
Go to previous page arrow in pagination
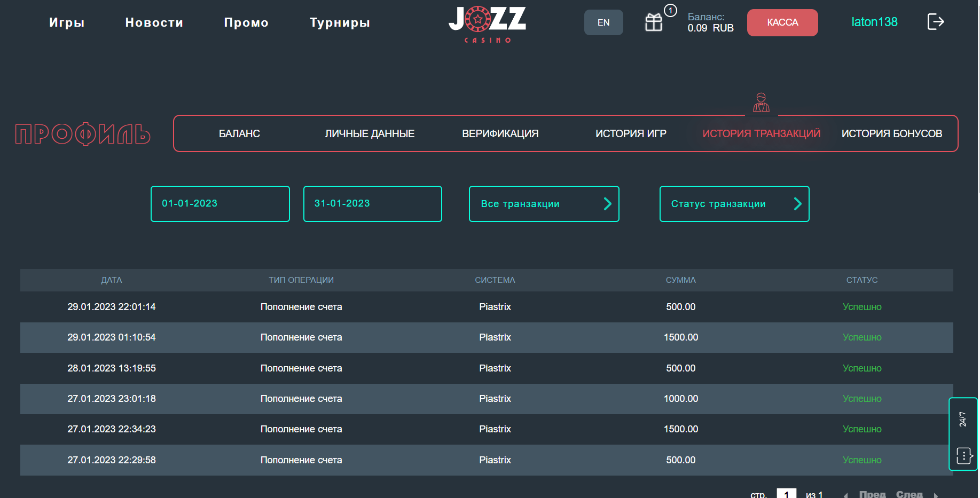click(846, 495)
